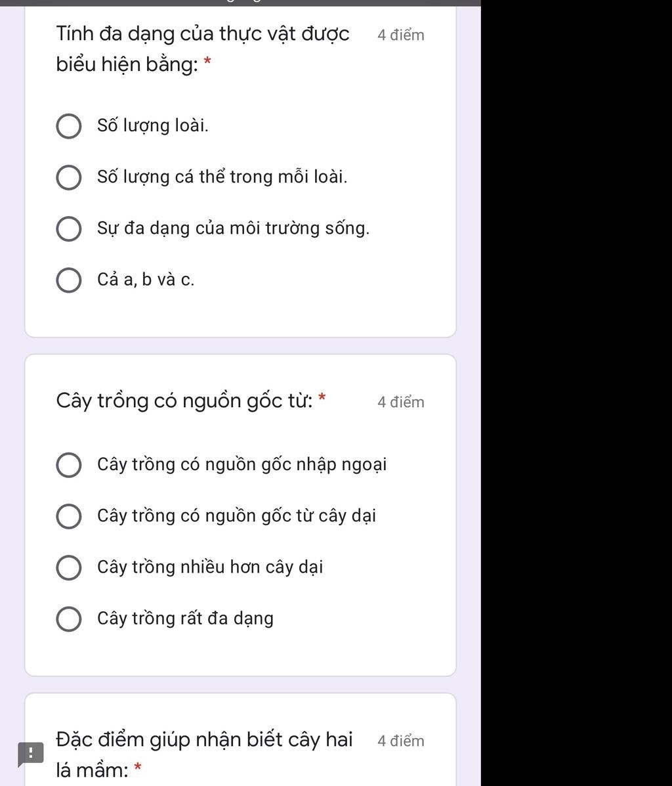Click the exclamation report-problem icon
The width and height of the screenshot is (672, 786).
click(30, 753)
